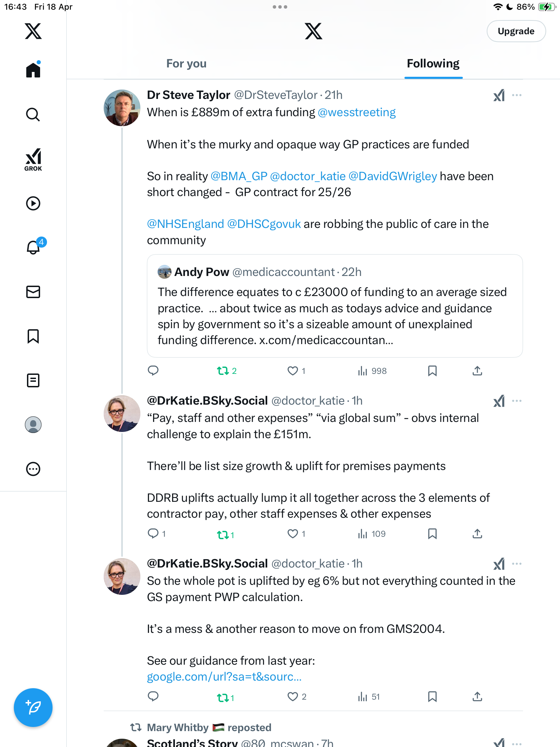Screen dimensions: 560x747
Task: Tap the compose post floating button
Action: [33, 708]
